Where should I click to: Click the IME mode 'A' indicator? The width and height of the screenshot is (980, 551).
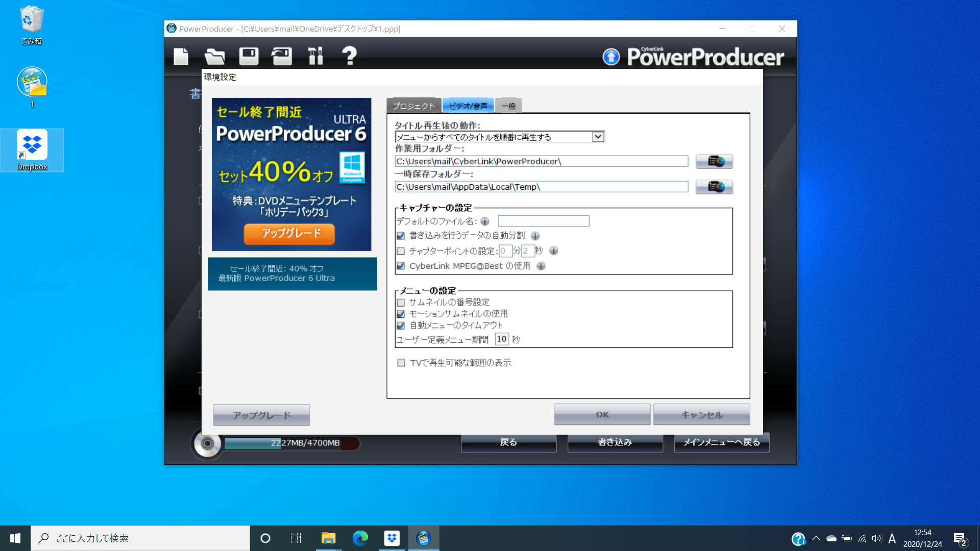[x=892, y=538]
